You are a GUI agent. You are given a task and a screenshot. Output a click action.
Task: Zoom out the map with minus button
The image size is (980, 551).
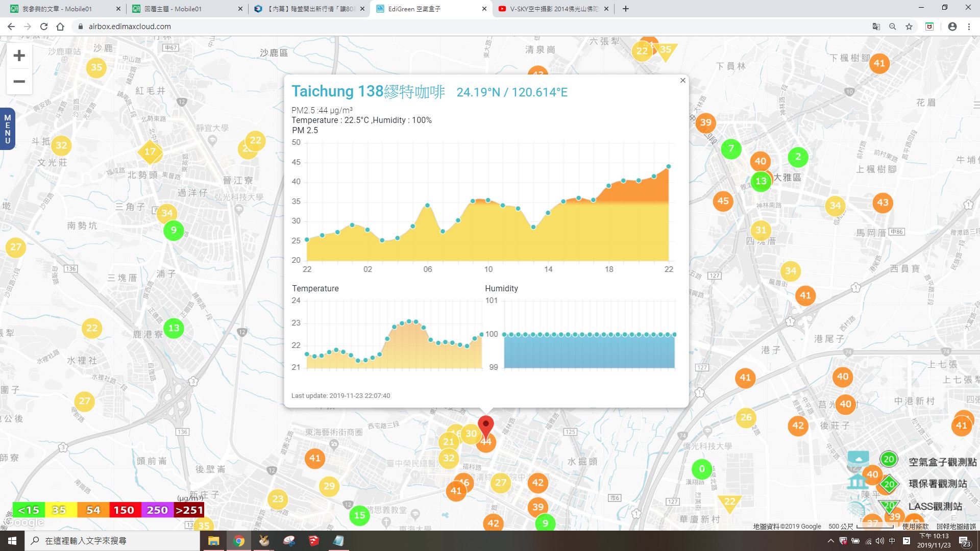coord(19,82)
